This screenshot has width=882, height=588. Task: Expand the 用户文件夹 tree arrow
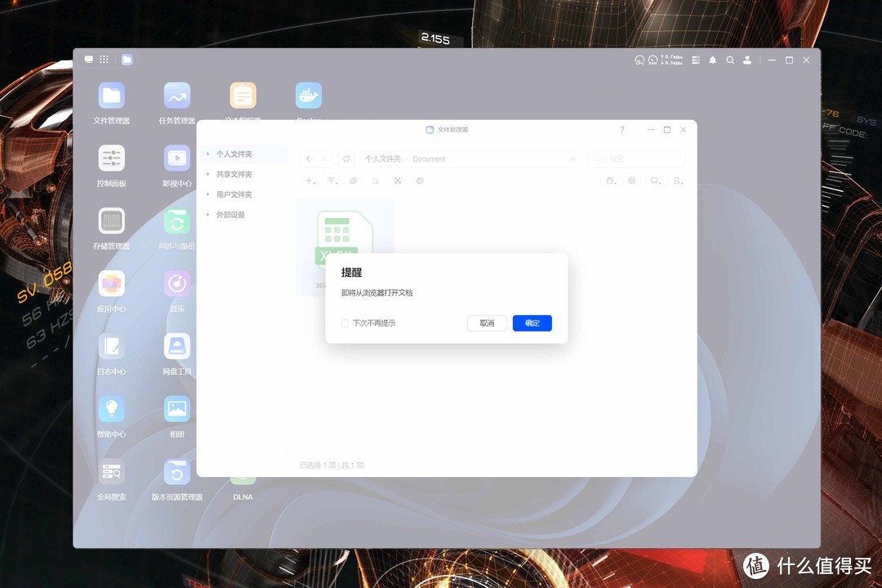208,194
